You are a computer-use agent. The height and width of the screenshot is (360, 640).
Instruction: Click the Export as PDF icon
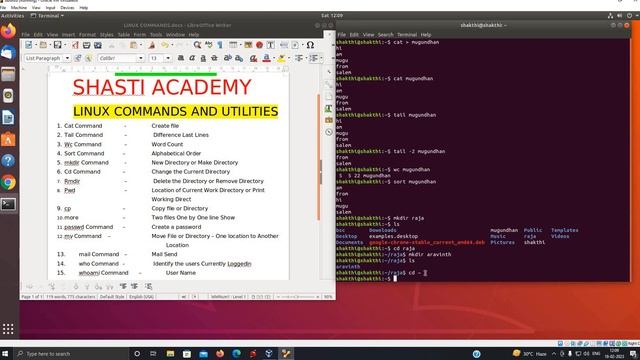tap(75, 45)
